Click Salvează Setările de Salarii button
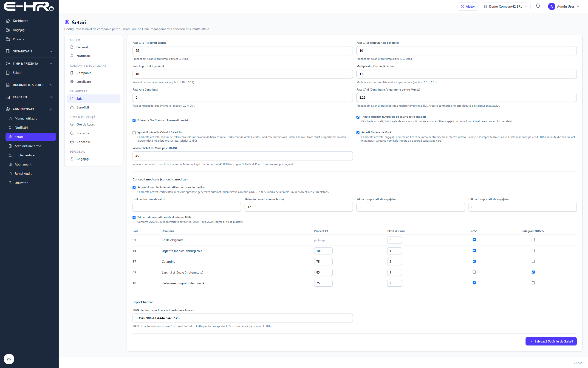The height and width of the screenshot is (368, 588). pos(551,341)
